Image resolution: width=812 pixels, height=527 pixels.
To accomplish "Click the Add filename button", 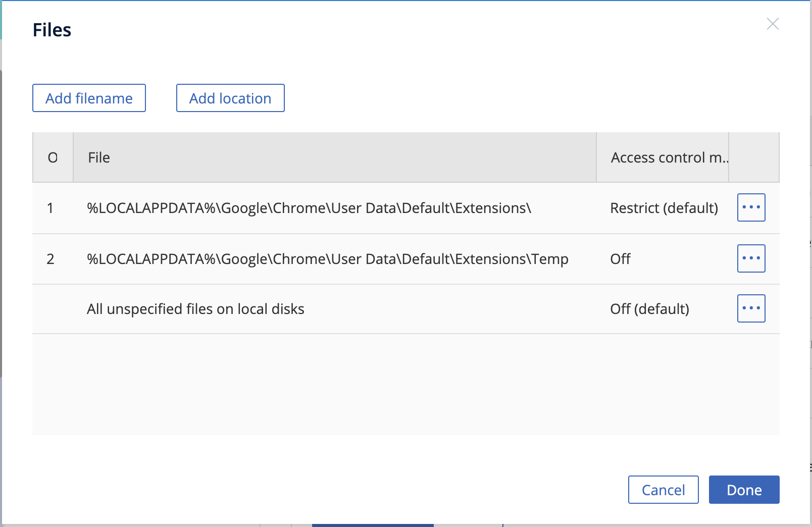I will (x=89, y=98).
